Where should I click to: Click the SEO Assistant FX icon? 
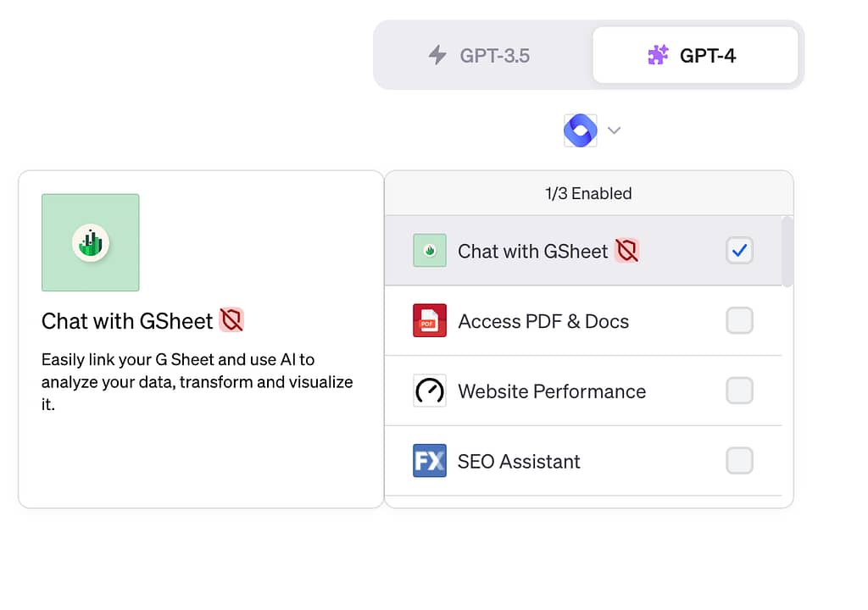click(430, 461)
